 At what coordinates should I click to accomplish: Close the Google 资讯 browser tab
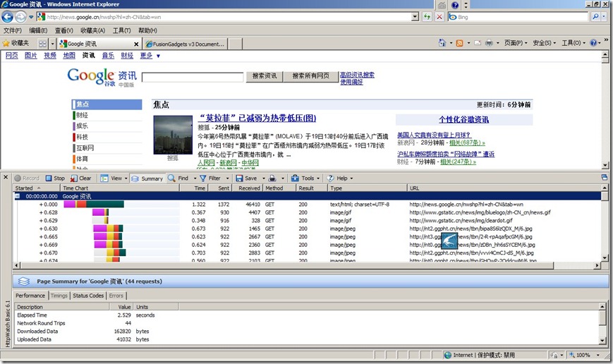click(x=136, y=44)
